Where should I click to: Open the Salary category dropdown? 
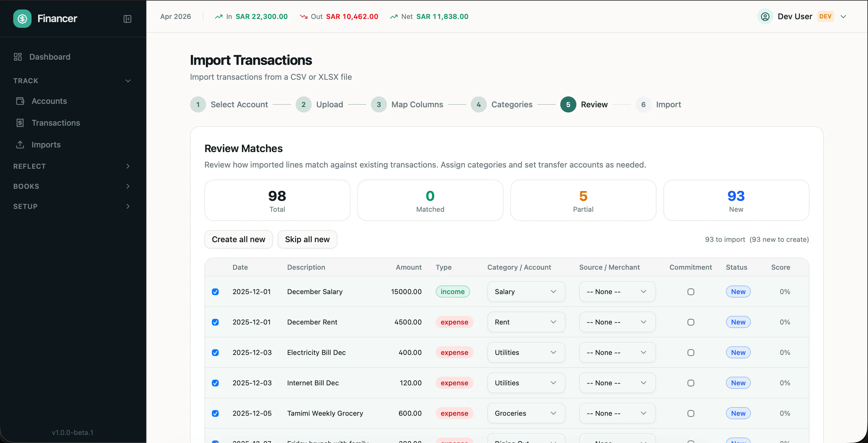(x=526, y=292)
